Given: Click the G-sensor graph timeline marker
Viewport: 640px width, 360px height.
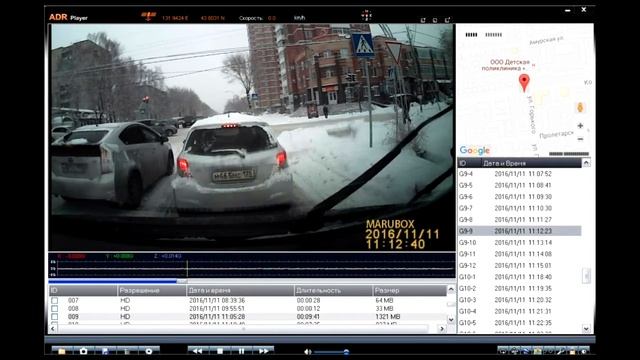Looking at the screenshot, I should (x=187, y=268).
